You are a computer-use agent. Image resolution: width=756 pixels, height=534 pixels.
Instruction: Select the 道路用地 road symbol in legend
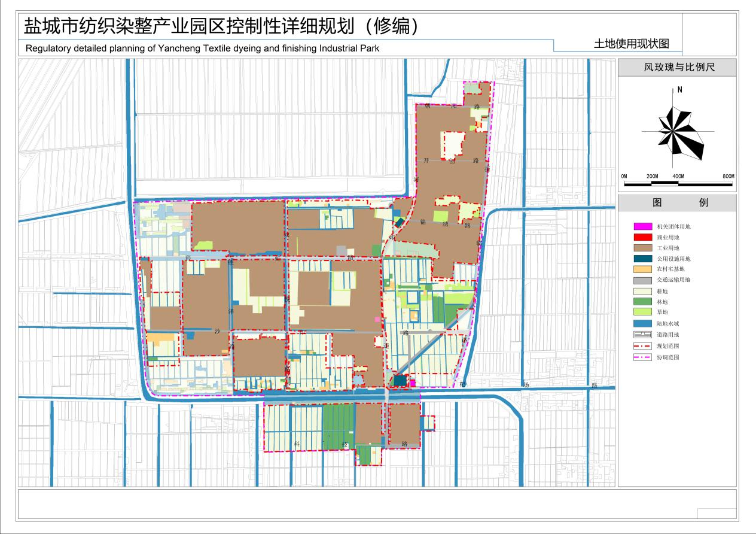click(642, 334)
